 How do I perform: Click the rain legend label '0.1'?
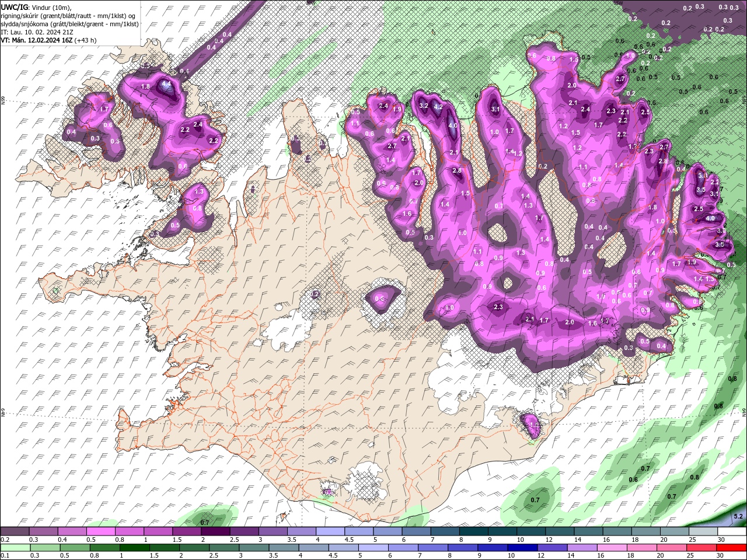click(x=5, y=556)
